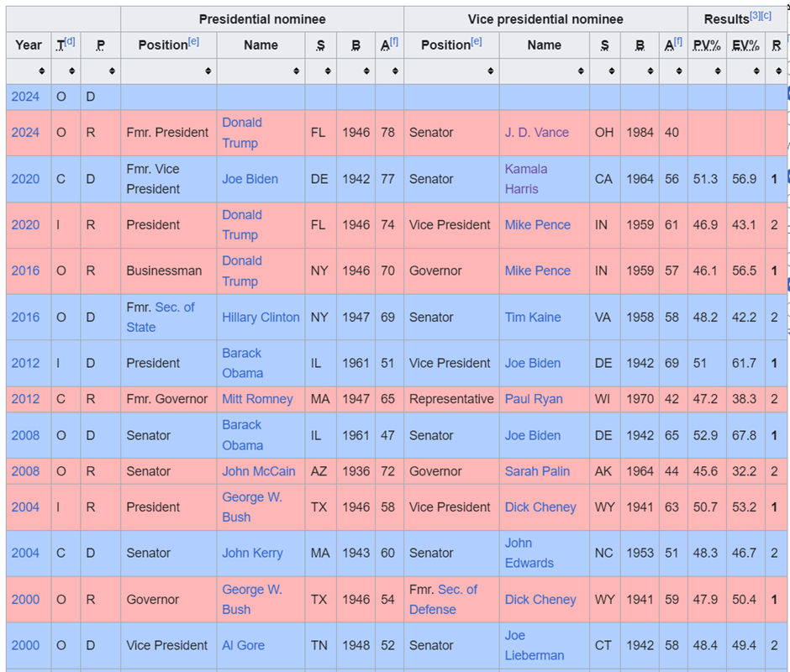Sort by ticket type T column arrows

[72, 71]
